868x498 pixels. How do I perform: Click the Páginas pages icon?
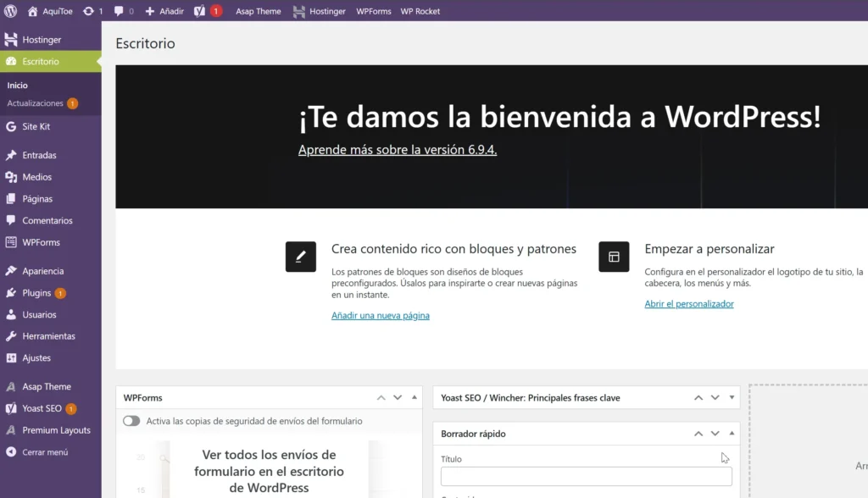(11, 199)
